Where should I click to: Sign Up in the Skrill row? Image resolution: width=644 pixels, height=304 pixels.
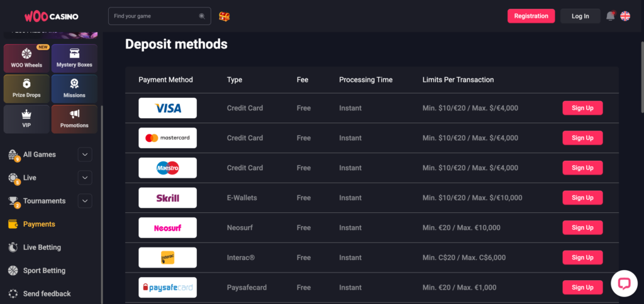coord(582,198)
